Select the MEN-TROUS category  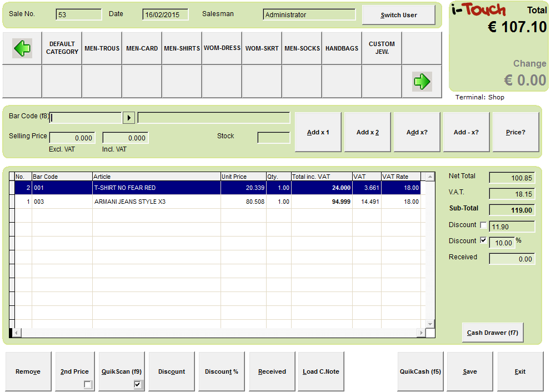tap(102, 48)
